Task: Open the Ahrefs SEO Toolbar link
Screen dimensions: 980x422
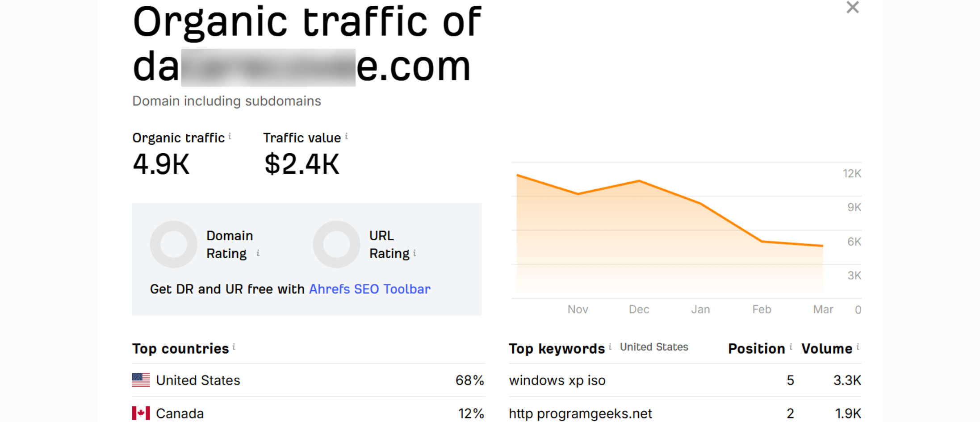Action: click(369, 289)
